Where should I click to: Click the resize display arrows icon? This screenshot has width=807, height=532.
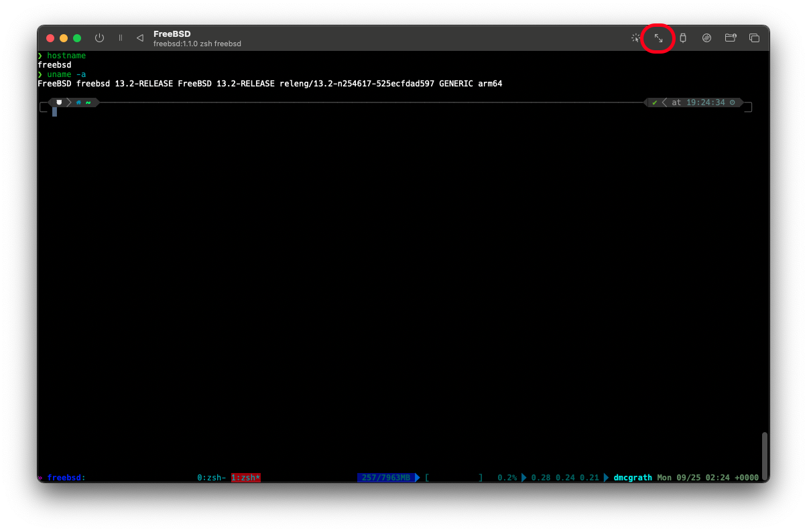(x=658, y=38)
